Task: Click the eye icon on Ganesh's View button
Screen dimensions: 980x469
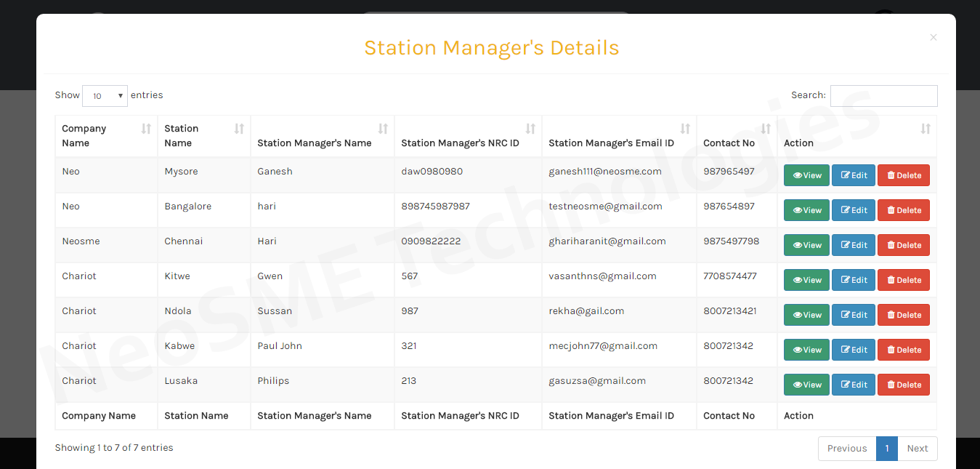Action: point(796,175)
